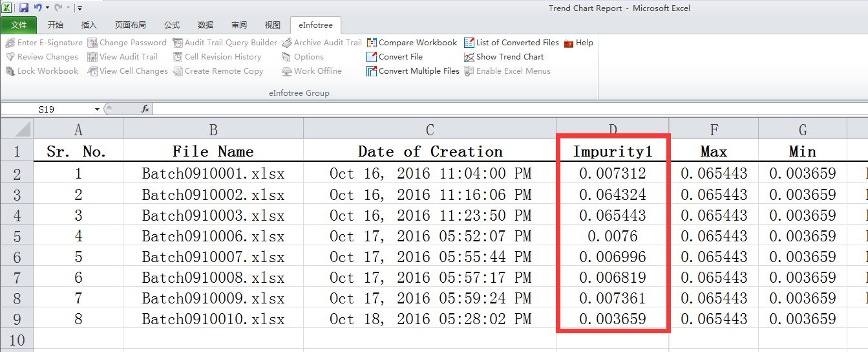Click the Compare Workbook icon
This screenshot has height=352, width=868.
[372, 43]
